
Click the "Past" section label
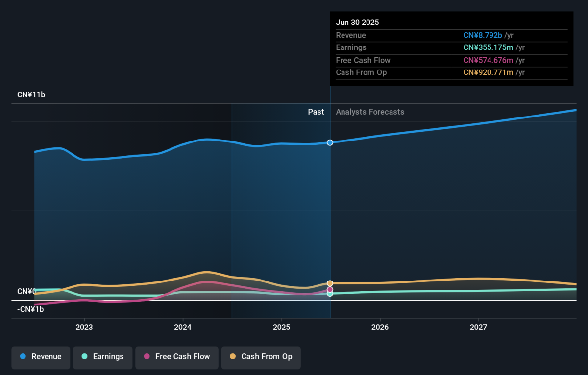click(x=316, y=112)
